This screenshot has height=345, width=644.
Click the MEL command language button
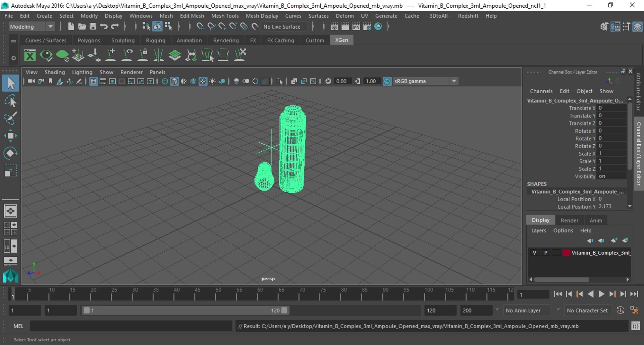(18, 326)
